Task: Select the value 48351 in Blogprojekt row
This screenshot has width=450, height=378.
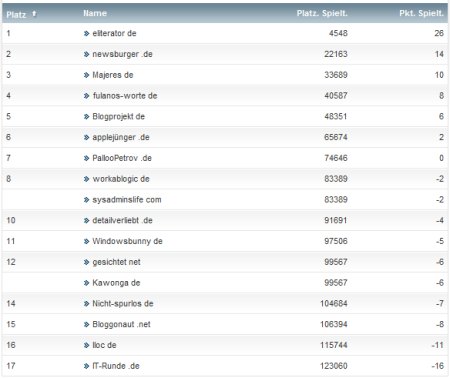Action: (336, 116)
